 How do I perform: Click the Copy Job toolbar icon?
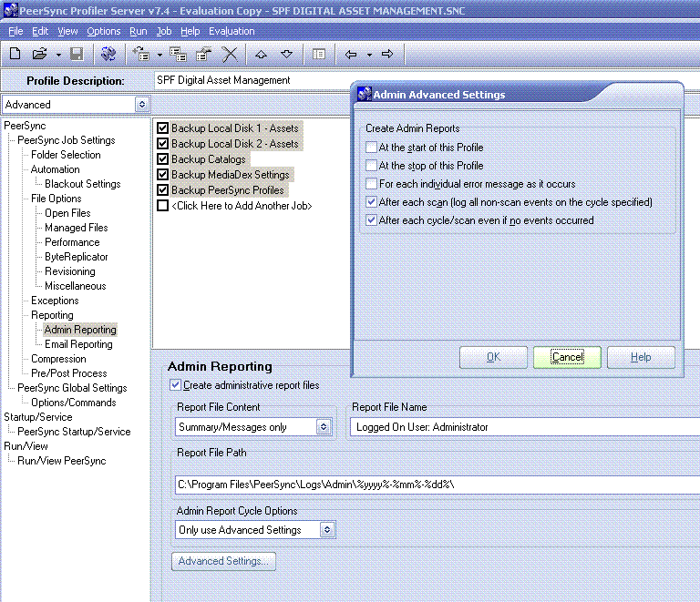[178, 54]
